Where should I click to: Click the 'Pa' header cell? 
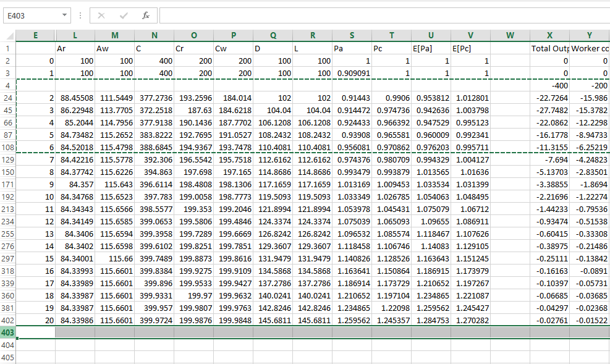coord(352,49)
